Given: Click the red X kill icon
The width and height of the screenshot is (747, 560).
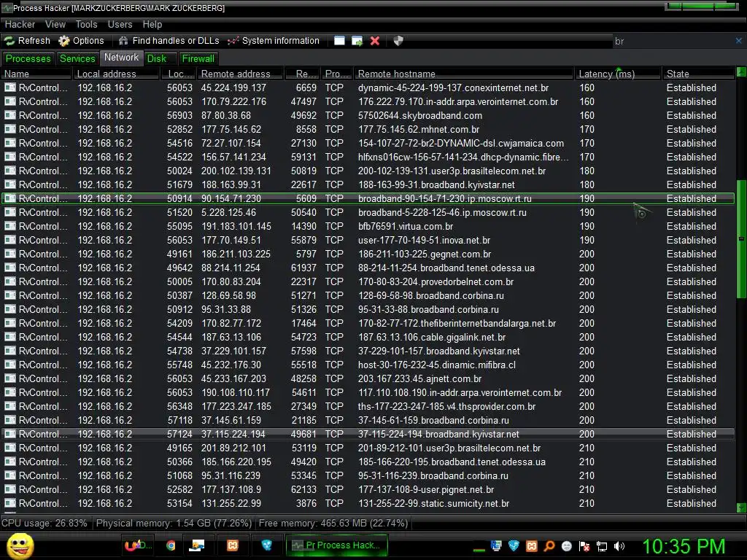Looking at the screenshot, I should [x=375, y=41].
